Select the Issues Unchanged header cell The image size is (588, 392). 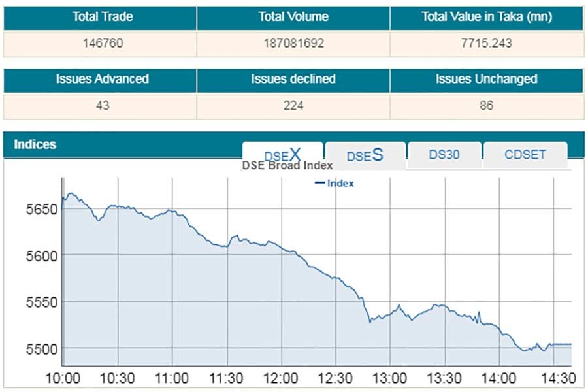pyautogui.click(x=486, y=79)
